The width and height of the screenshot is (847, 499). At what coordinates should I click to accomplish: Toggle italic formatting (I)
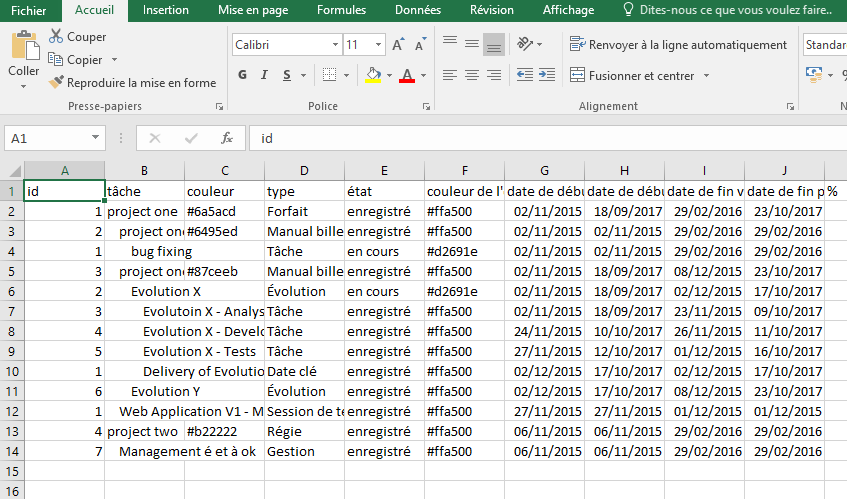(264, 75)
